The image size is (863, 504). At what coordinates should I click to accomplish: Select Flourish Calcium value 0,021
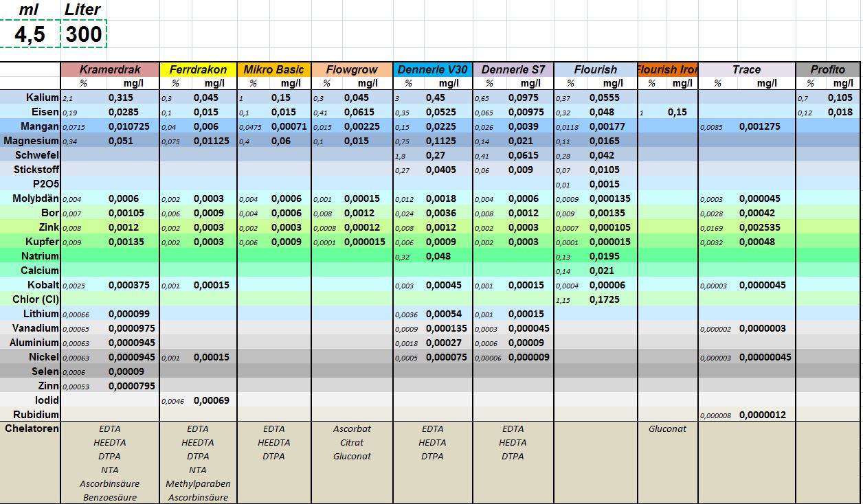click(602, 271)
